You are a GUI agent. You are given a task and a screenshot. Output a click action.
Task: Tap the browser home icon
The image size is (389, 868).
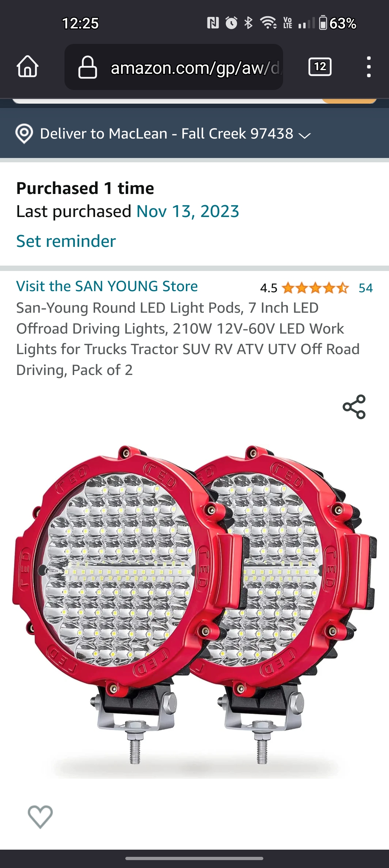[x=27, y=67]
